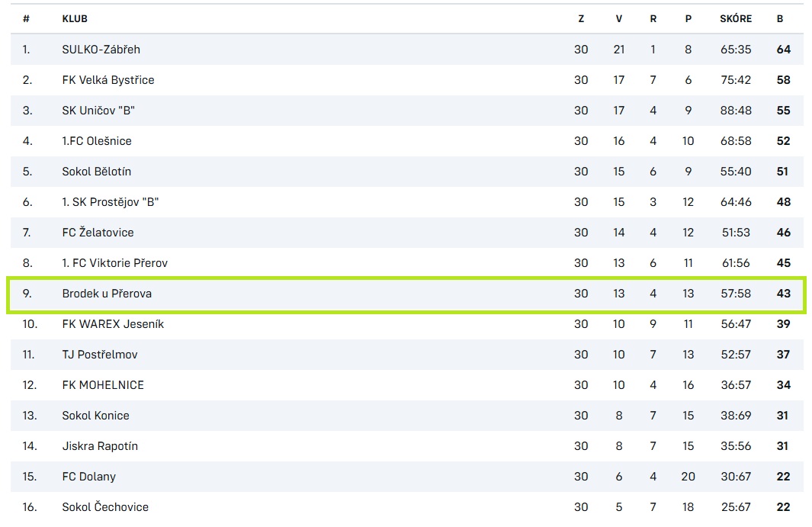Select 1. FC Viktorie Přerov club
812x527 pixels.
point(115,263)
